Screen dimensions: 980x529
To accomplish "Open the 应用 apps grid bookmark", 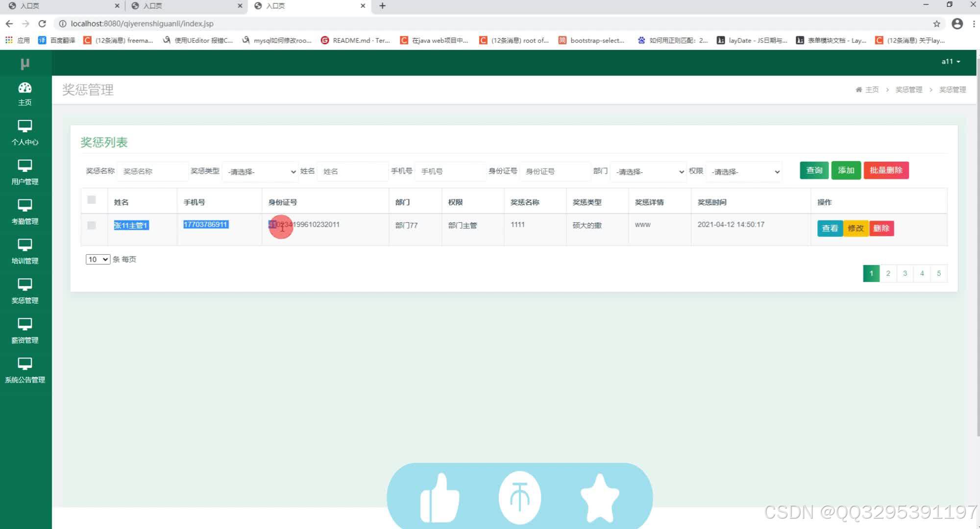I will click(x=17, y=40).
